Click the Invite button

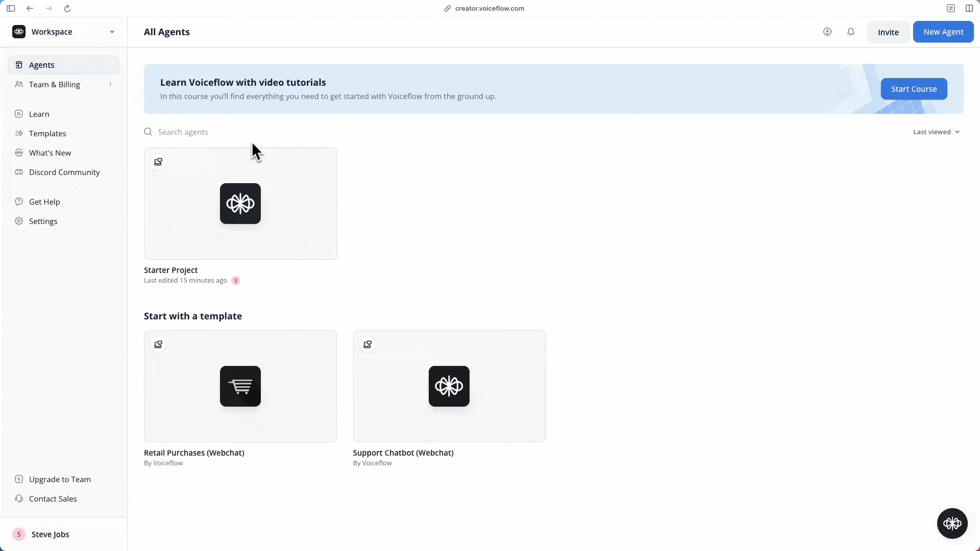tap(888, 32)
